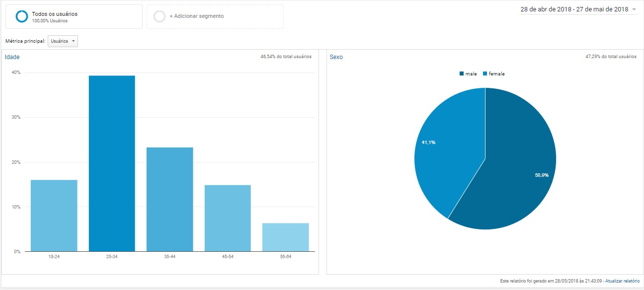644x290 pixels.
Task: Click the 35-44 age group bar
Action: click(x=169, y=199)
